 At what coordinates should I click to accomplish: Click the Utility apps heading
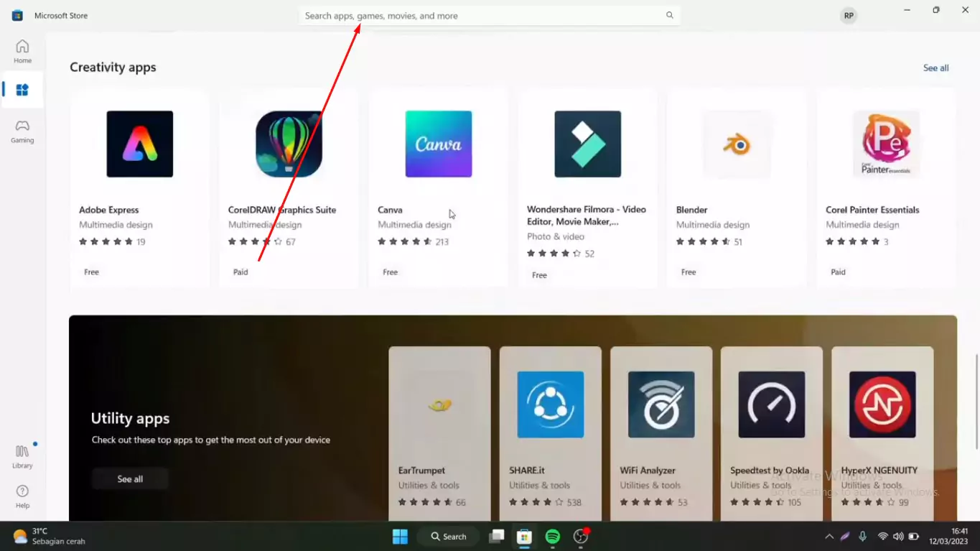click(130, 418)
